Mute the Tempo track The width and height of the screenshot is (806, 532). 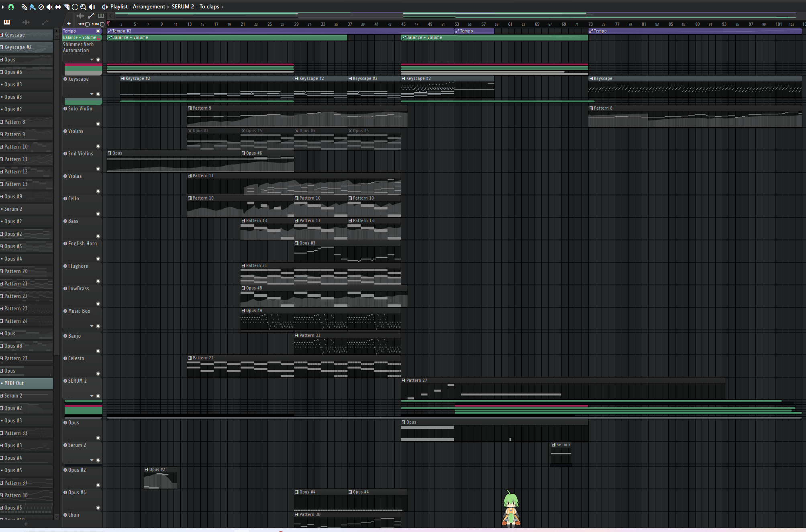tap(98, 31)
